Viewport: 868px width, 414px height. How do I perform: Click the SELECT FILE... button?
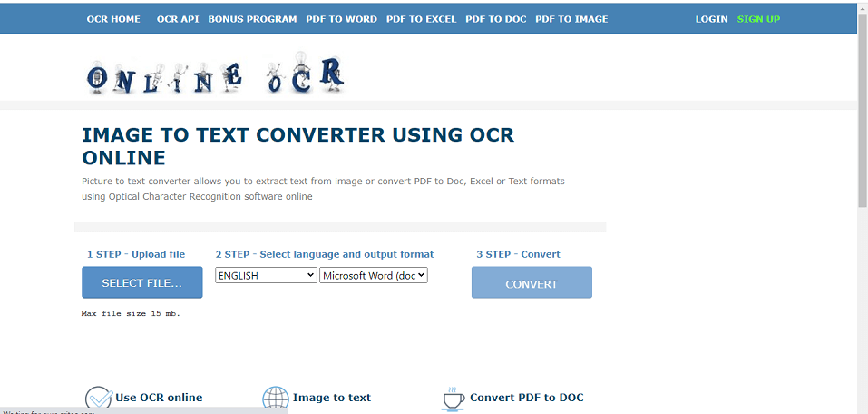tap(142, 282)
